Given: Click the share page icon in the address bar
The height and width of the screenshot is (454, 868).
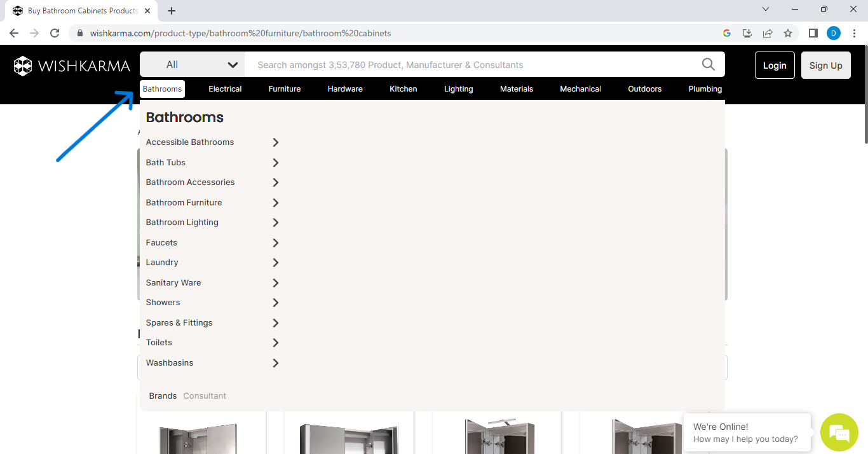Looking at the screenshot, I should 768,33.
